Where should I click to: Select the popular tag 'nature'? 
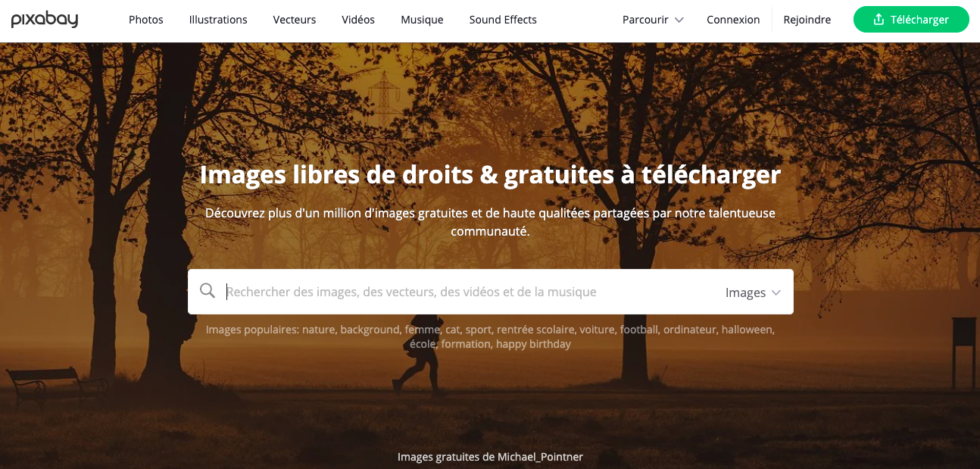pyautogui.click(x=319, y=330)
